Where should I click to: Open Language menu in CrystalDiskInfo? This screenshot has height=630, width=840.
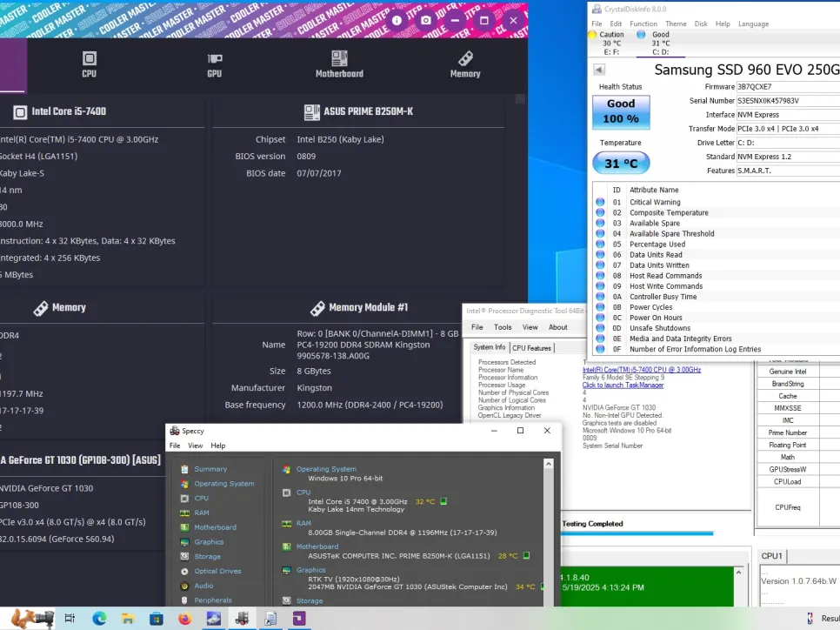(753, 23)
